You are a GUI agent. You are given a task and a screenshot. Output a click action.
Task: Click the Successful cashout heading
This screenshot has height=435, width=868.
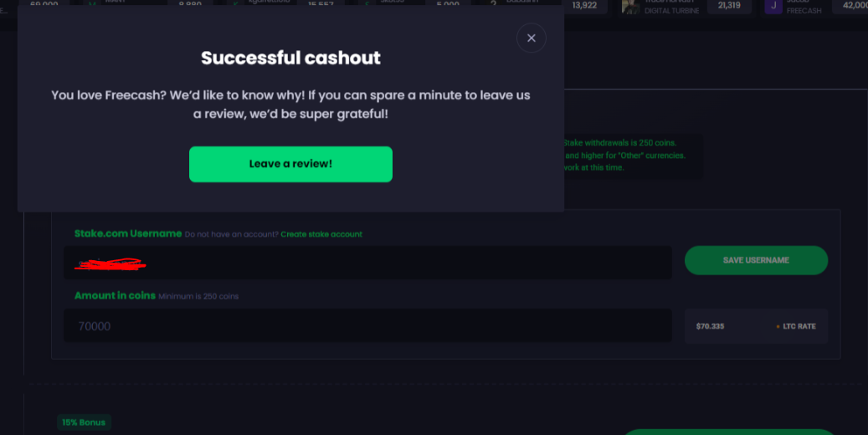tap(290, 58)
